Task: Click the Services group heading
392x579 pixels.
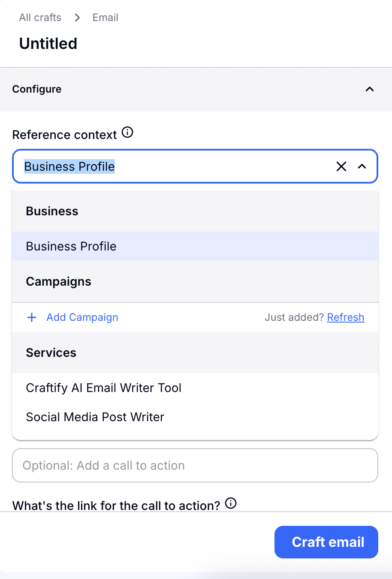Action: click(51, 353)
